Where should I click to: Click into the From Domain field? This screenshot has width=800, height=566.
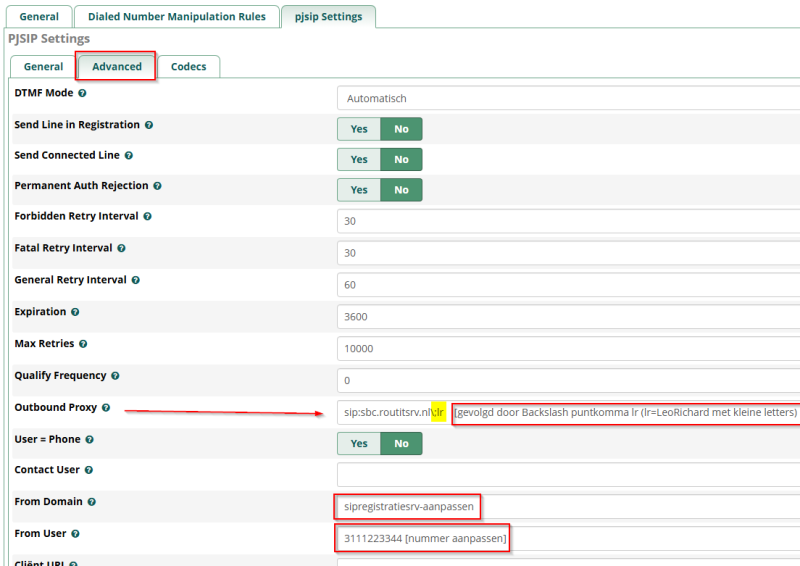(405, 507)
